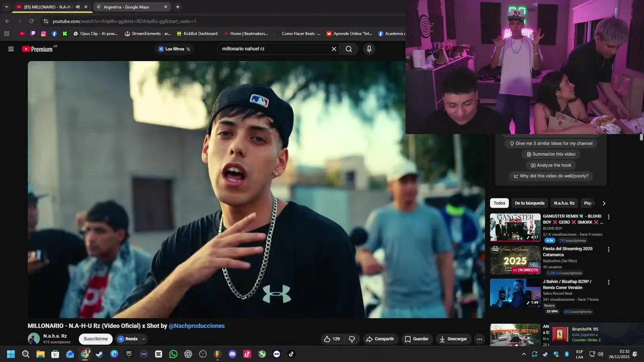
Task: Open notifications bell in the tray
Action: pos(635,354)
